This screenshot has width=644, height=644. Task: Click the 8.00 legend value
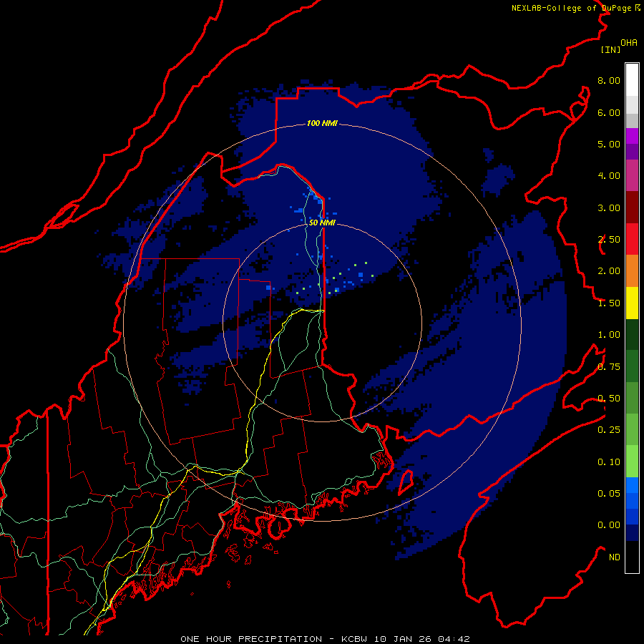pos(609,80)
